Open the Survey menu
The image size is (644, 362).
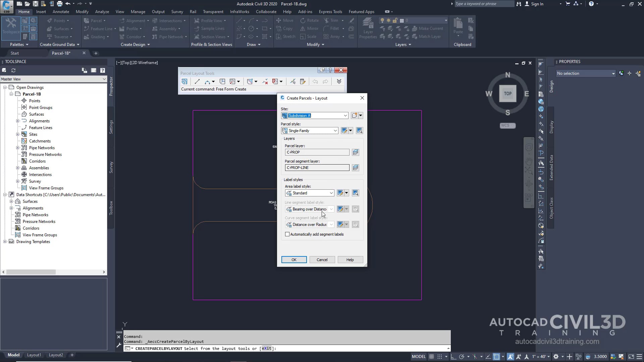[177, 11]
